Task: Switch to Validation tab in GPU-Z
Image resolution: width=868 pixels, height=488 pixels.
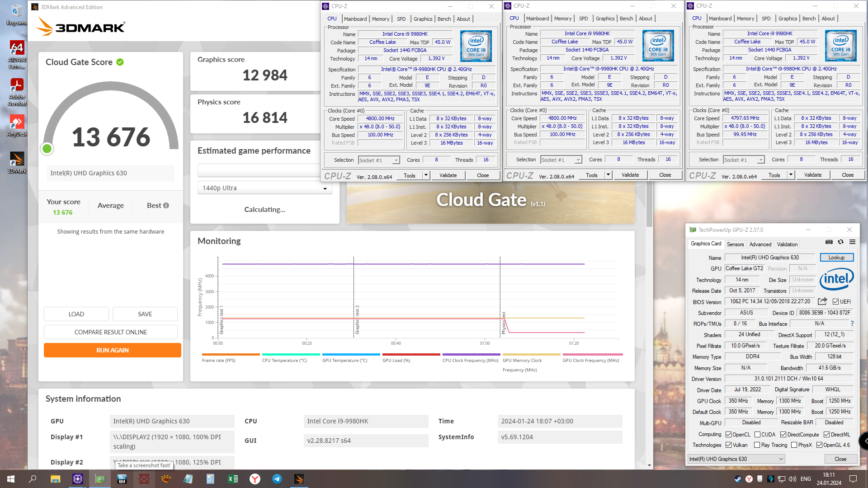Action: [x=787, y=244]
